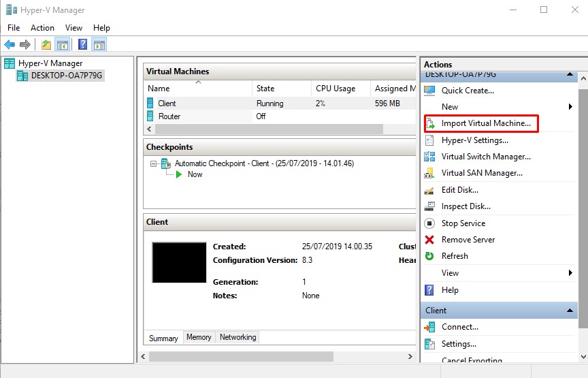588x378 pixels.
Task: Select the Hyper-V Manager root tree node
Action: click(50, 63)
